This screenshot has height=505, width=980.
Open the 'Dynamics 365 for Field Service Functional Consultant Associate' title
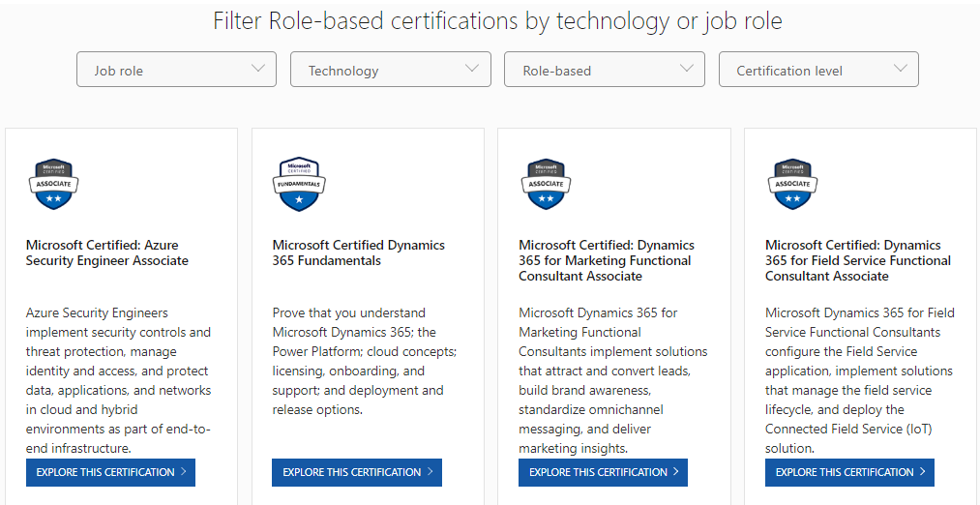(858, 260)
